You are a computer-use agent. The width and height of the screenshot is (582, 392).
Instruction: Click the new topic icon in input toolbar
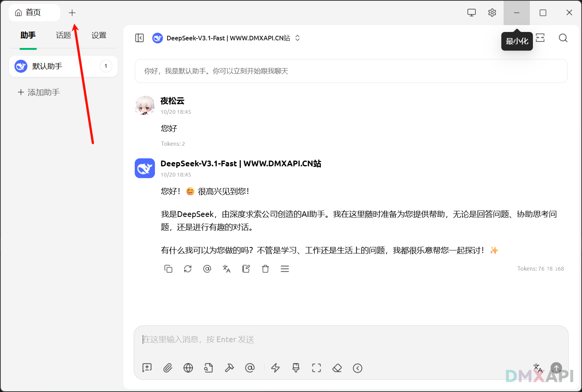[147, 368]
